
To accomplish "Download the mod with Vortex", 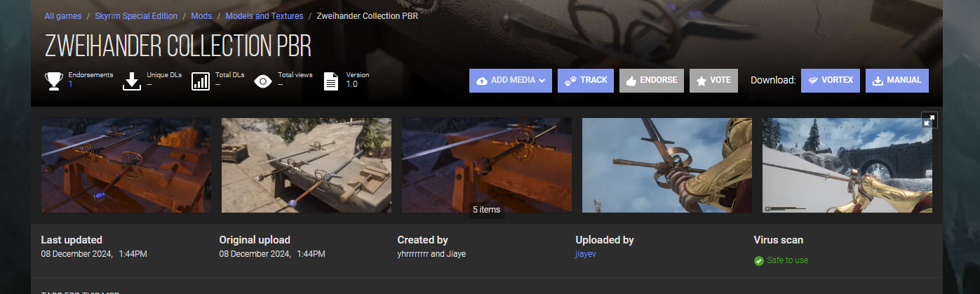I will tap(830, 81).
